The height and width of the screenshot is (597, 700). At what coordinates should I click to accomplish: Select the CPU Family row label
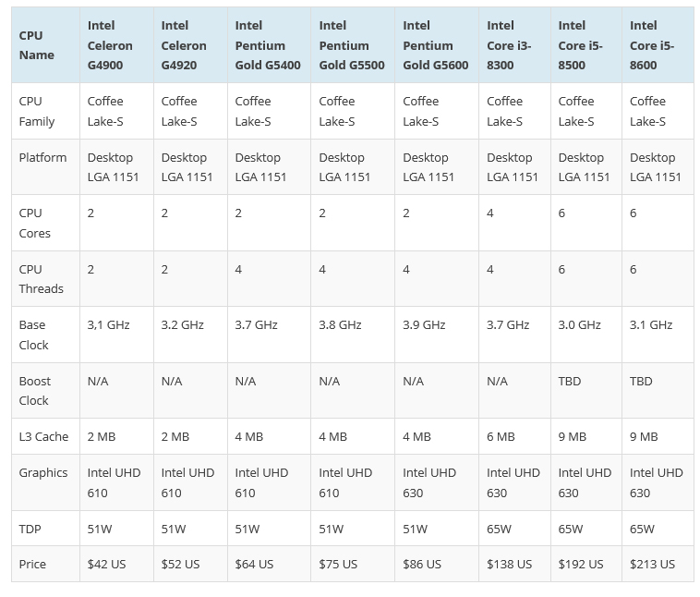[x=37, y=111]
